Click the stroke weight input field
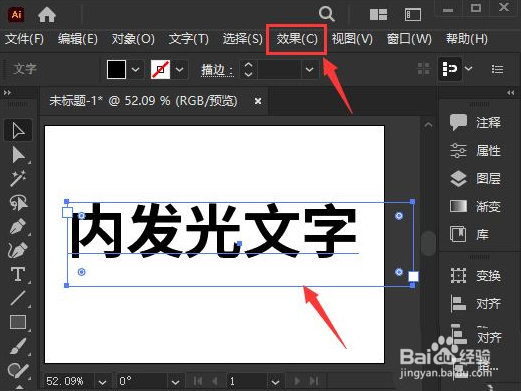Screen dimensions: 521x391 click(x=279, y=69)
